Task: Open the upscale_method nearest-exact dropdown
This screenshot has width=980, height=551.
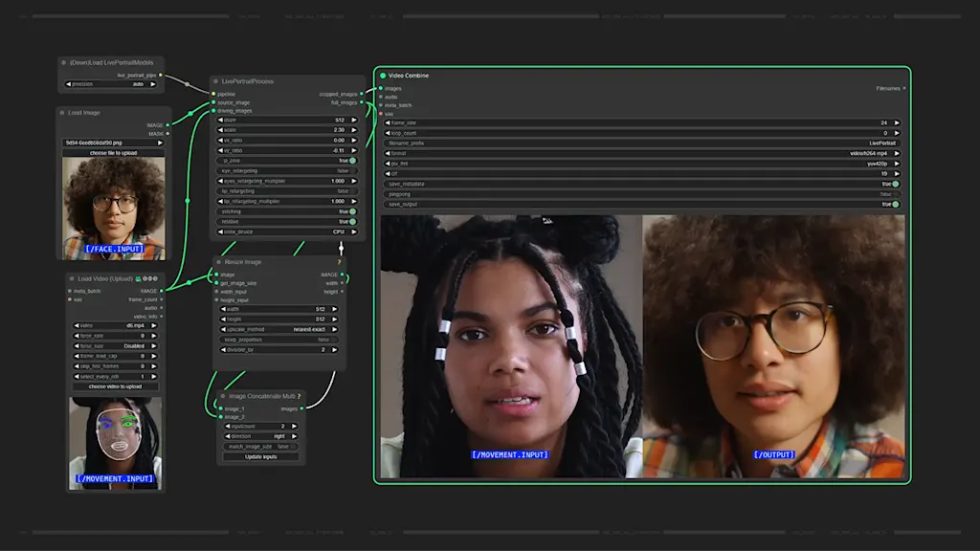Action: pos(278,329)
